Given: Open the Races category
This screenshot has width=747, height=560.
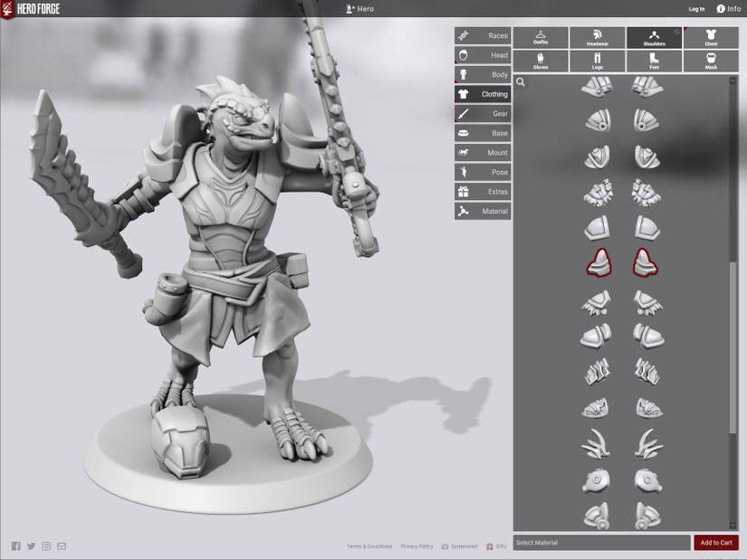Looking at the screenshot, I should pos(483,35).
